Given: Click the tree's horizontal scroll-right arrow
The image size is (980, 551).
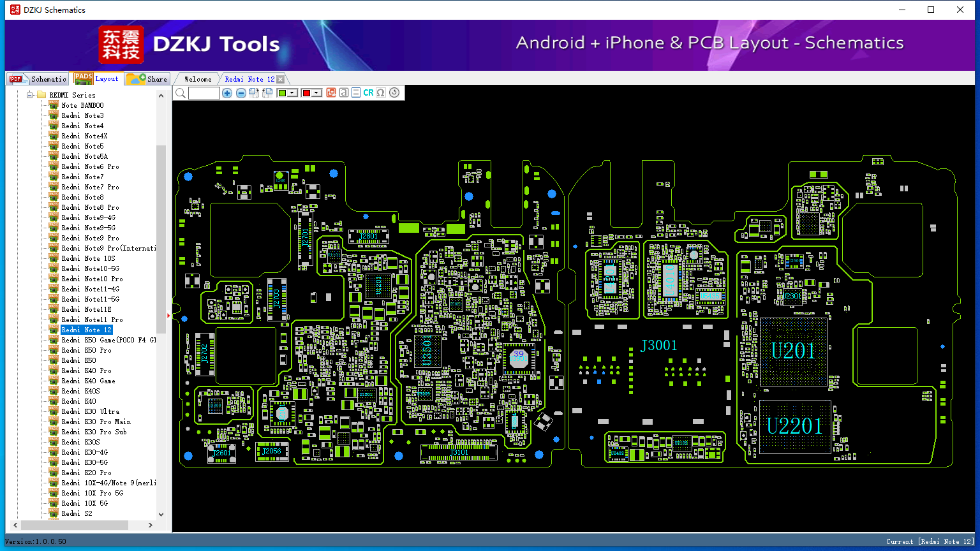Looking at the screenshot, I should (x=151, y=525).
